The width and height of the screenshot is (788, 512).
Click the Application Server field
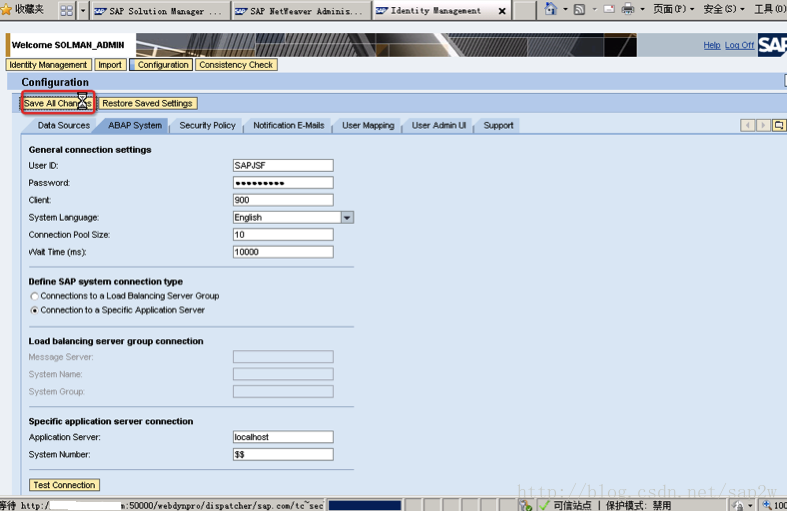(283, 437)
